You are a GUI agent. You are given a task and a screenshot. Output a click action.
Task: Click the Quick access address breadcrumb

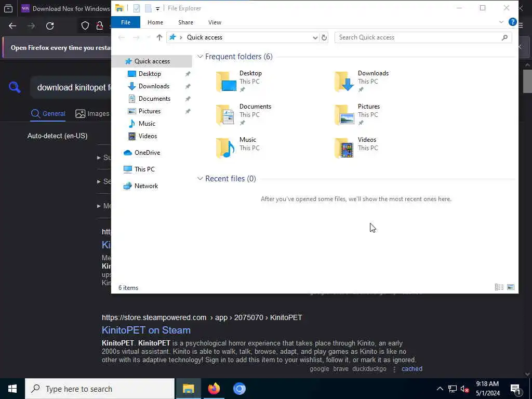click(205, 37)
